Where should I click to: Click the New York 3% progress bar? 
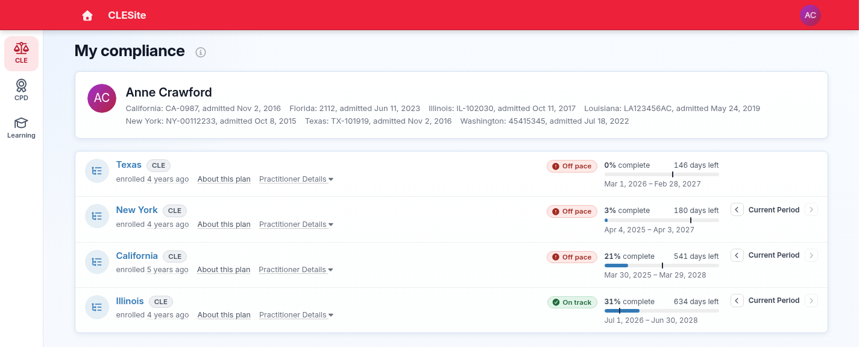pyautogui.click(x=662, y=220)
